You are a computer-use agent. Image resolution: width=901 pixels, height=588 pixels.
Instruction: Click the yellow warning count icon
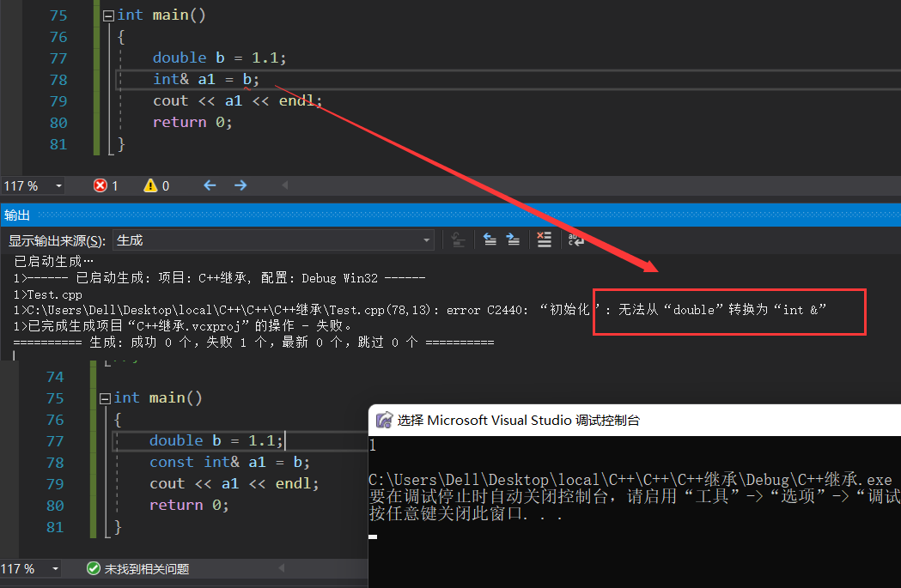click(x=150, y=185)
